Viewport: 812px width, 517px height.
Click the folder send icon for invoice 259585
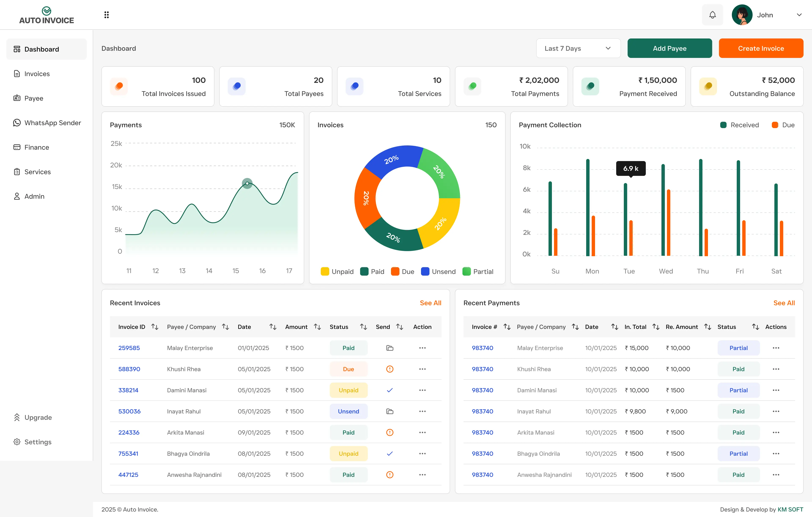pos(390,348)
